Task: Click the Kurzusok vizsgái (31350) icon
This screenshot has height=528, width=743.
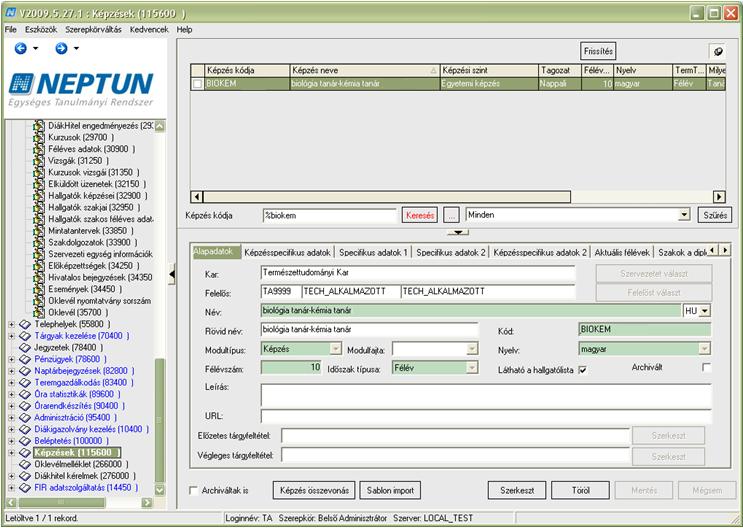Action: 39,173
